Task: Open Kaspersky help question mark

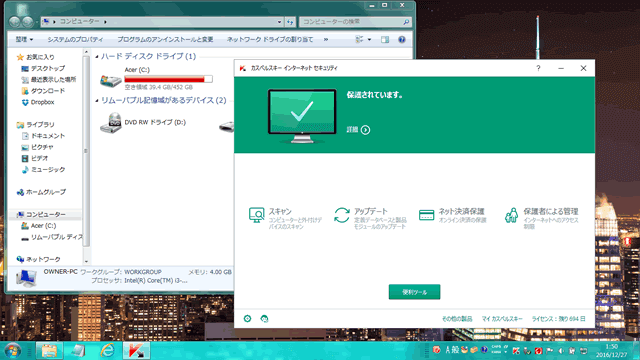Action: pyautogui.click(x=538, y=68)
